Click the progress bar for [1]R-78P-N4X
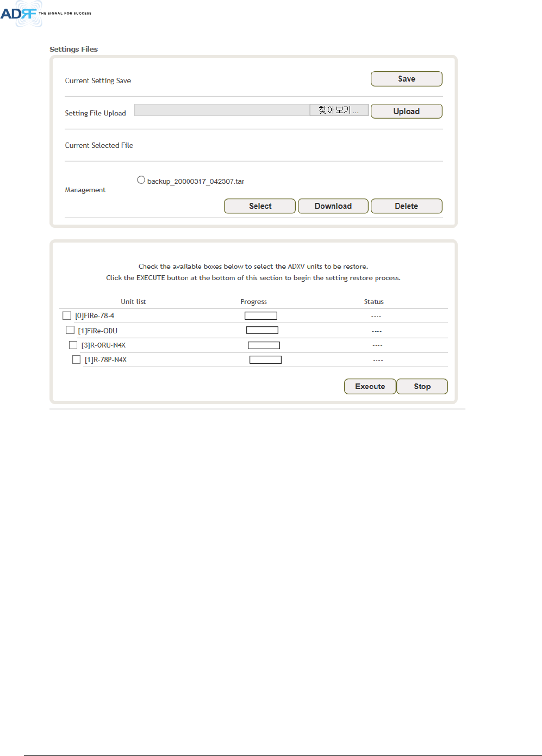 (x=265, y=360)
